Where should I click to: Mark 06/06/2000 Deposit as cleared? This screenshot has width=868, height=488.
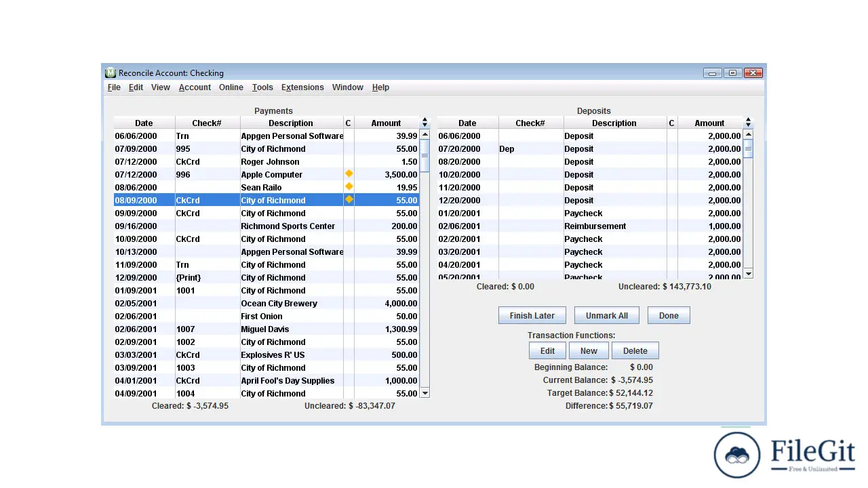(x=671, y=136)
